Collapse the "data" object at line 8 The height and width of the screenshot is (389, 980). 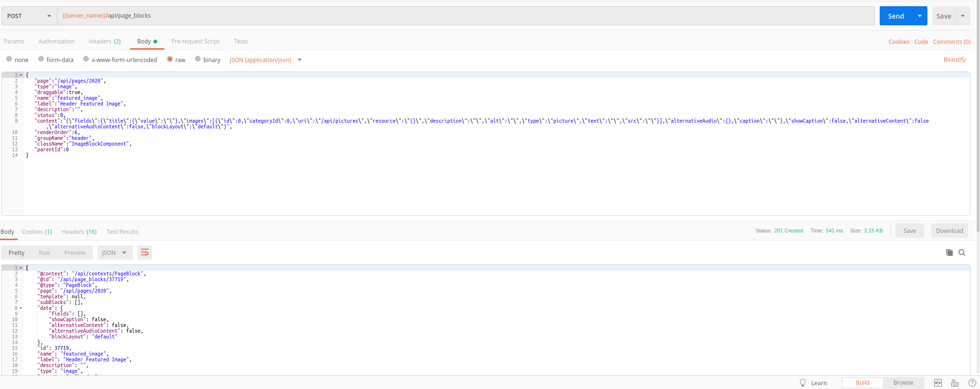click(x=21, y=308)
